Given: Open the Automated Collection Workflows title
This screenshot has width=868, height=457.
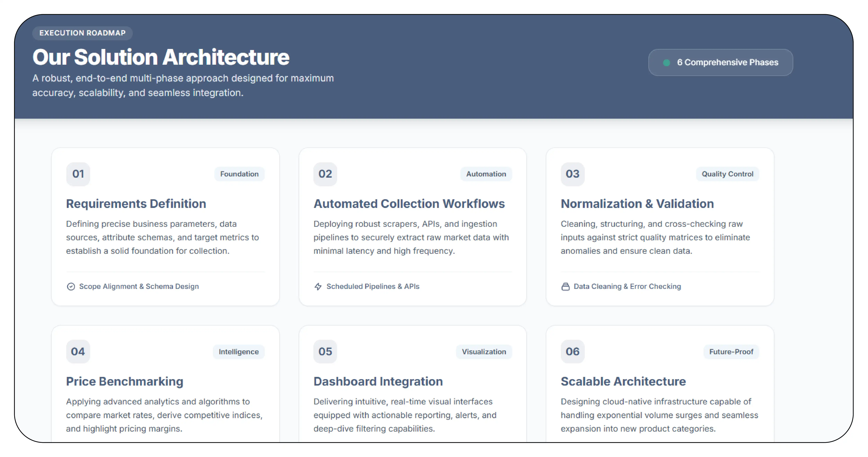Looking at the screenshot, I should click(x=409, y=204).
